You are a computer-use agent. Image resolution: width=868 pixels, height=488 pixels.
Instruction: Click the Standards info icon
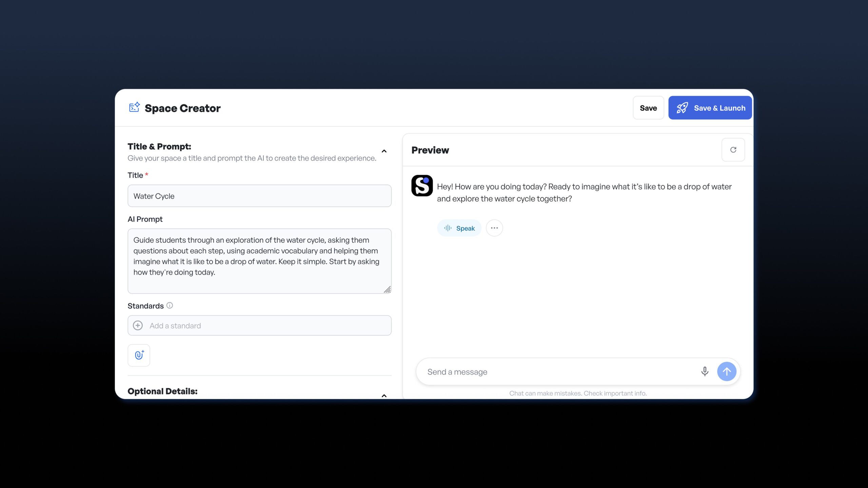(x=170, y=305)
